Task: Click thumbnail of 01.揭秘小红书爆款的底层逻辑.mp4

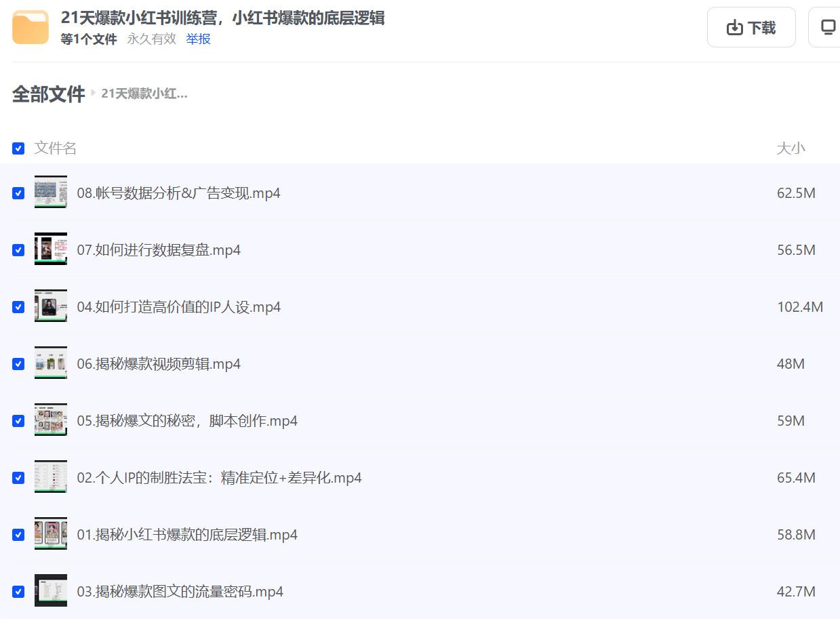Action: tap(51, 534)
